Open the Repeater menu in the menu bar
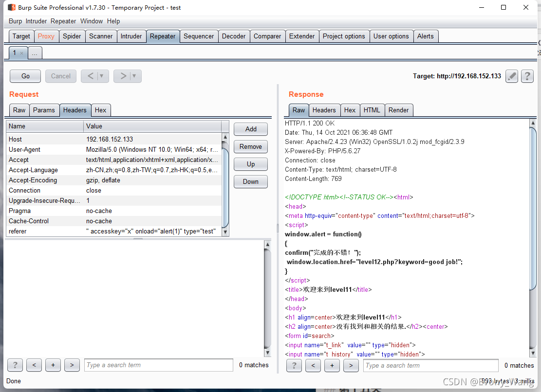 point(63,21)
